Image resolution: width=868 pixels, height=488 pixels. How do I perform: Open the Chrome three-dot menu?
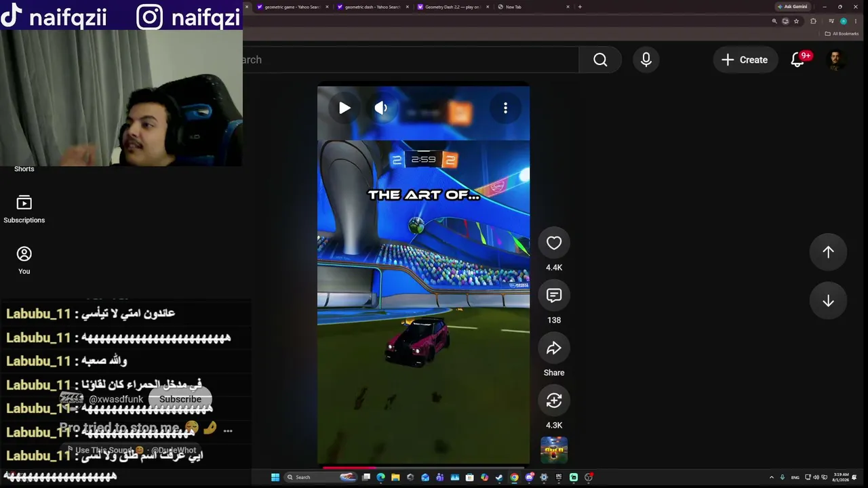coord(856,21)
